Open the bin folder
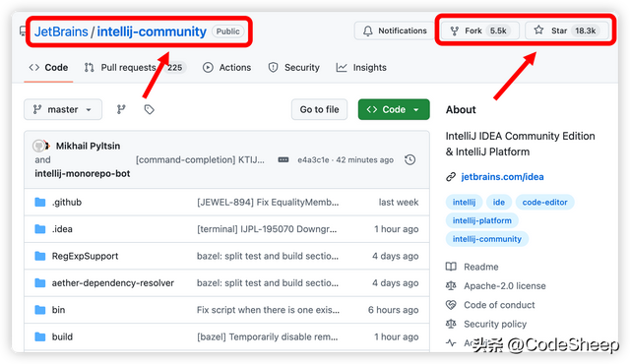Viewport: 630px width, 364px height. pos(58,310)
